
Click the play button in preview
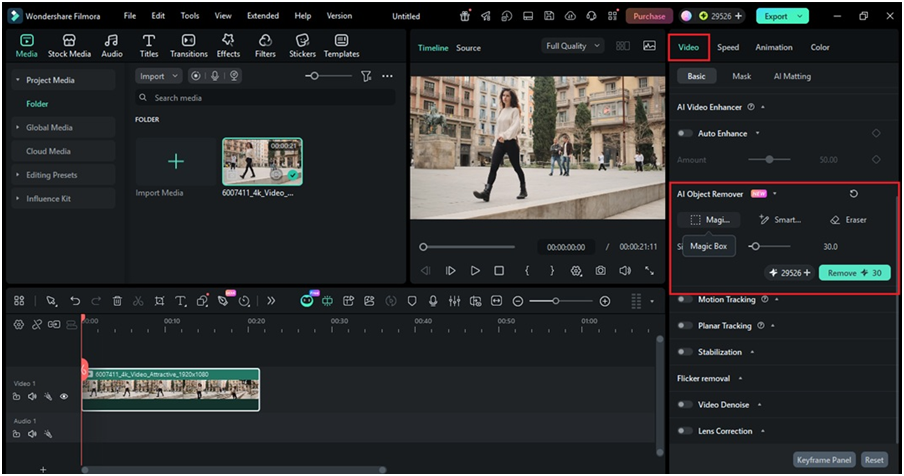[475, 270]
